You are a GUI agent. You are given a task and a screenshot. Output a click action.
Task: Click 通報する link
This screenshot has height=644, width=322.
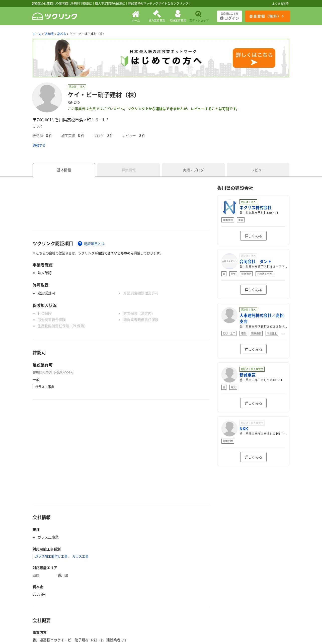pyautogui.click(x=39, y=145)
